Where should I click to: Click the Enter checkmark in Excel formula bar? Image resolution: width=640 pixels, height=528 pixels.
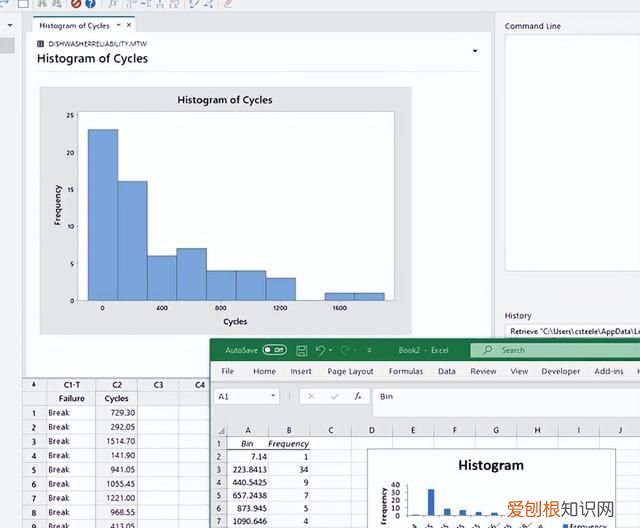click(x=335, y=396)
